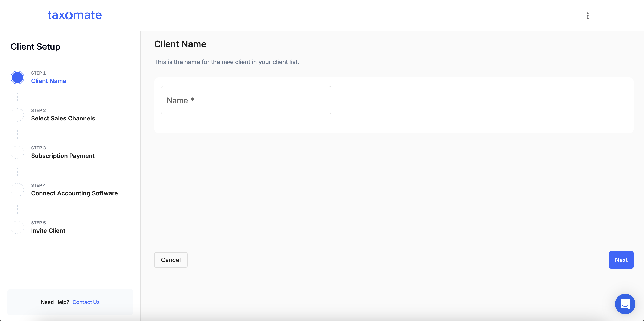Click the Client Setup heading

tap(36, 47)
